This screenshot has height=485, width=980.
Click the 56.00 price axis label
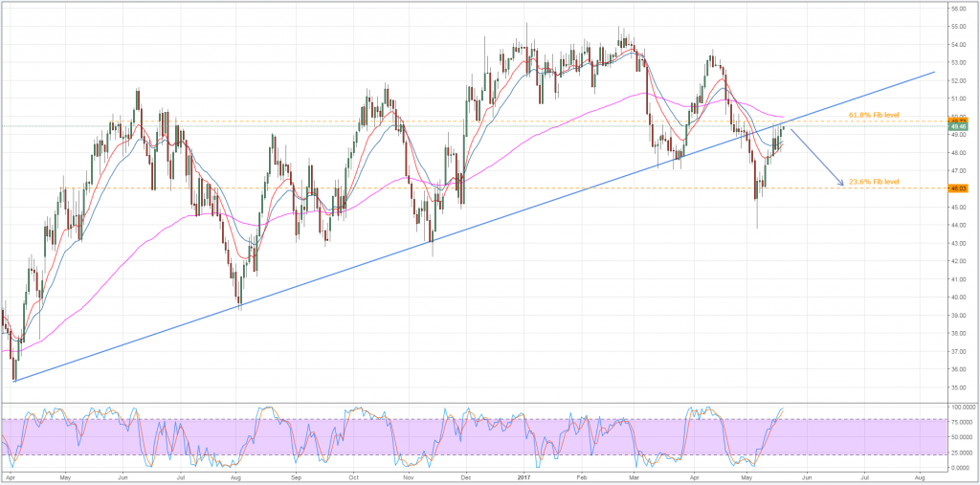tap(957, 8)
